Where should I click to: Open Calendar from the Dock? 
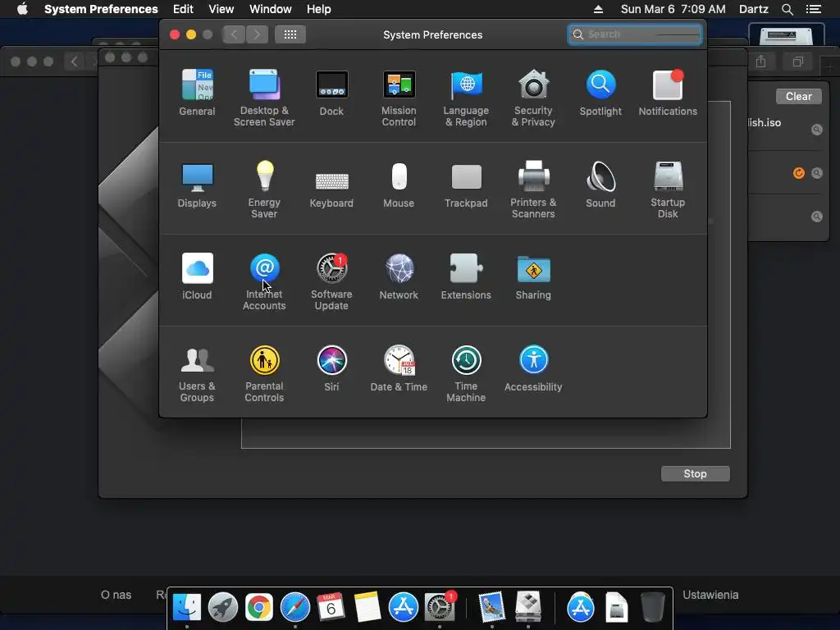(331, 608)
